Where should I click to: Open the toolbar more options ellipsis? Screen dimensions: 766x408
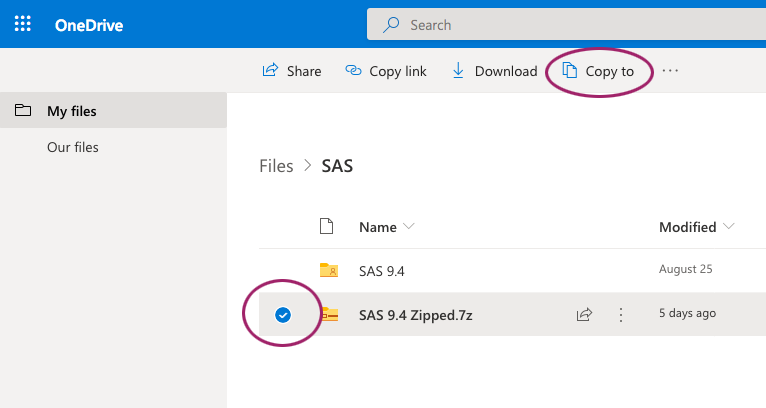pos(670,71)
